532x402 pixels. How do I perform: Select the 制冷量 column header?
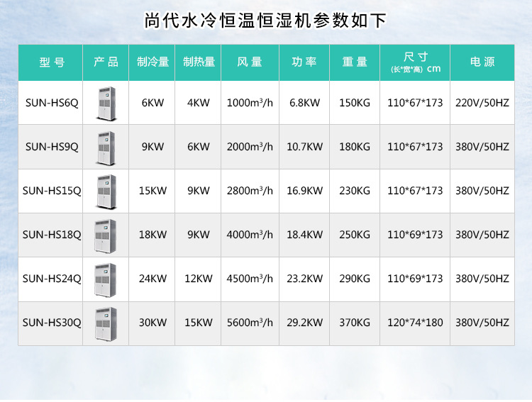(x=152, y=62)
